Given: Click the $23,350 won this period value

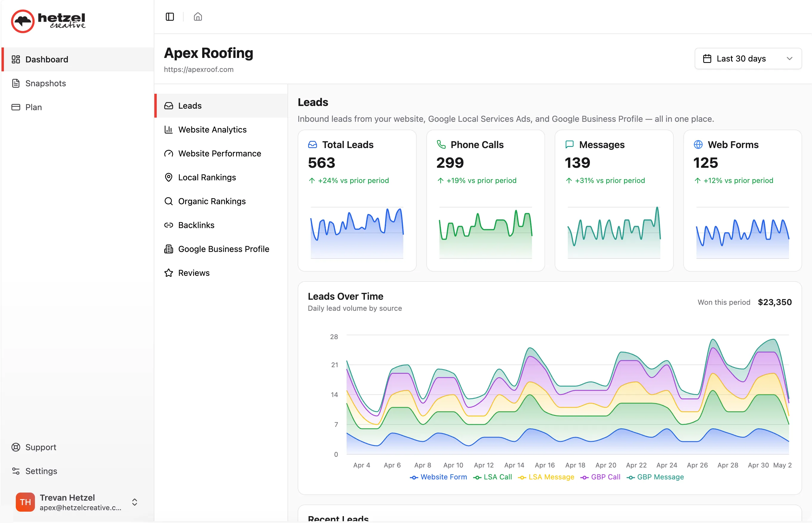Looking at the screenshot, I should coord(774,302).
